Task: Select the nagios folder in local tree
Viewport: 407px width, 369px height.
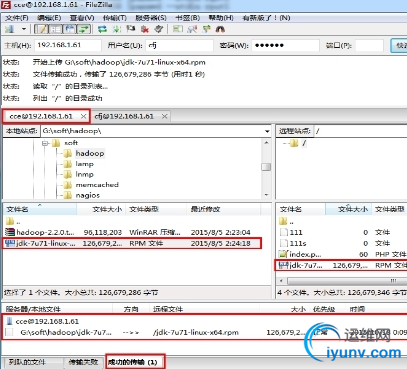Action: pos(88,195)
